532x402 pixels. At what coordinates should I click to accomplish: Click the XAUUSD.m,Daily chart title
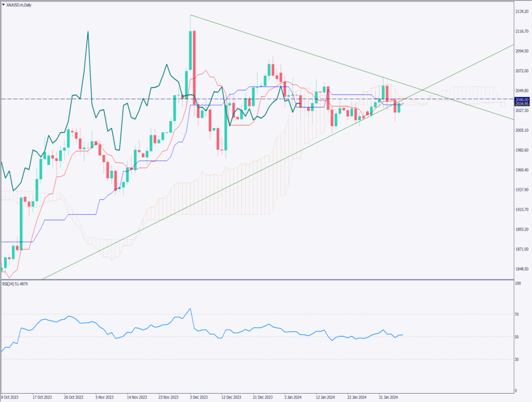(x=21, y=4)
